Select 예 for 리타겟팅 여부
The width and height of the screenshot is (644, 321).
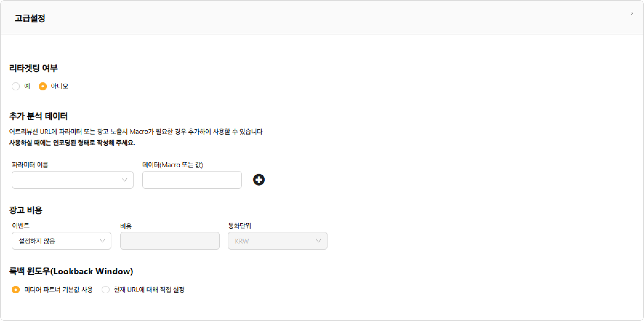pos(16,86)
